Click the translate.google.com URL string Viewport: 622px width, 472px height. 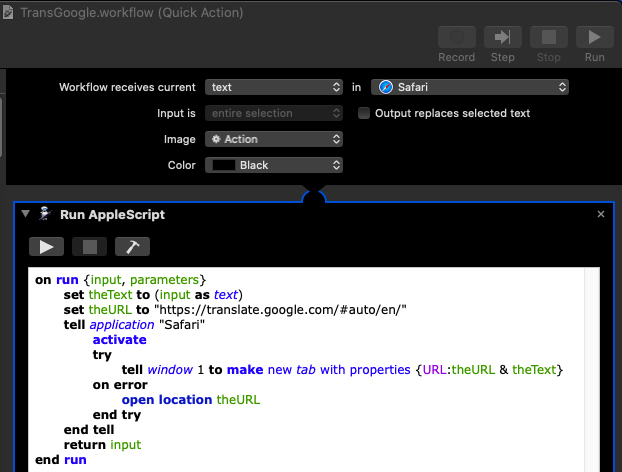280,310
